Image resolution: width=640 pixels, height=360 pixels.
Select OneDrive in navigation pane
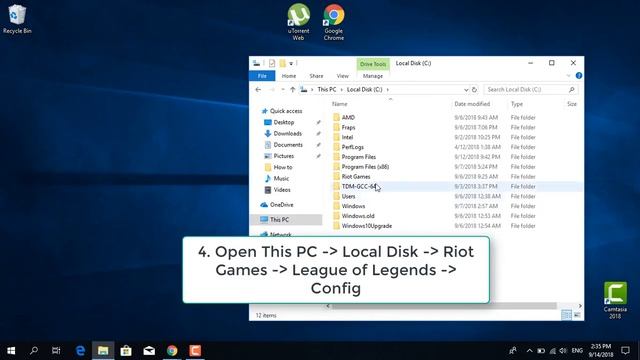coord(281,204)
